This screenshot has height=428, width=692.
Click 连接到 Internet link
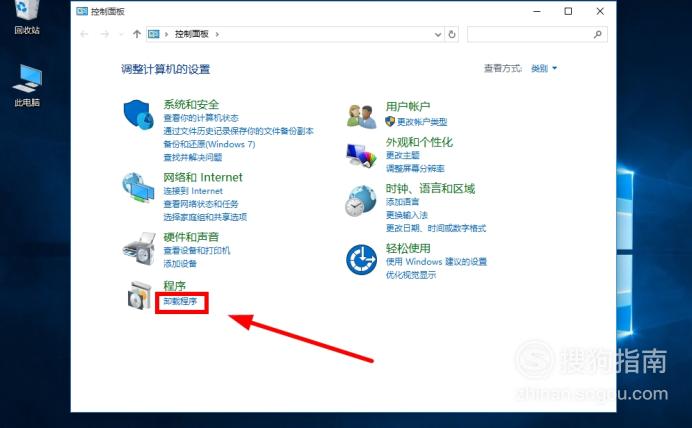click(x=193, y=191)
